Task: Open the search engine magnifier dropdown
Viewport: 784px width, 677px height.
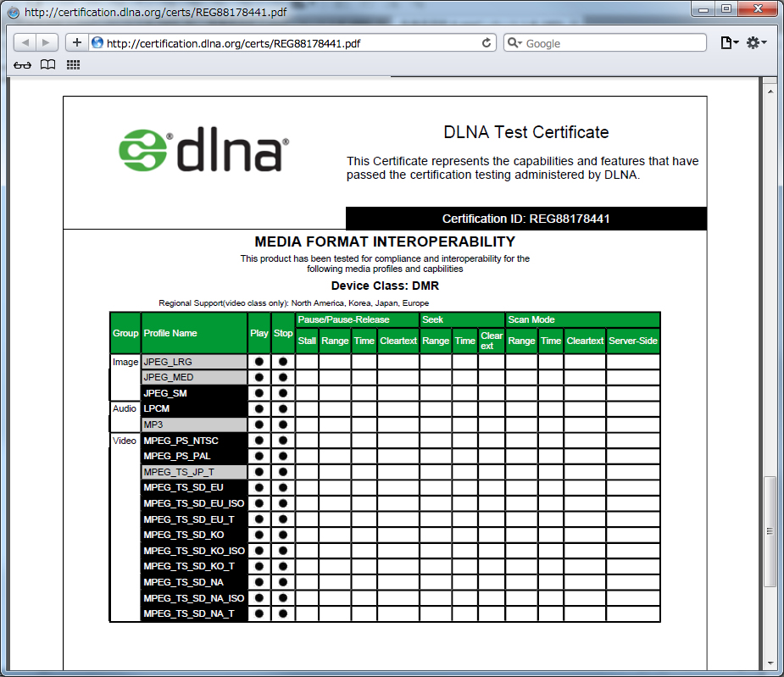Action: pyautogui.click(x=514, y=43)
